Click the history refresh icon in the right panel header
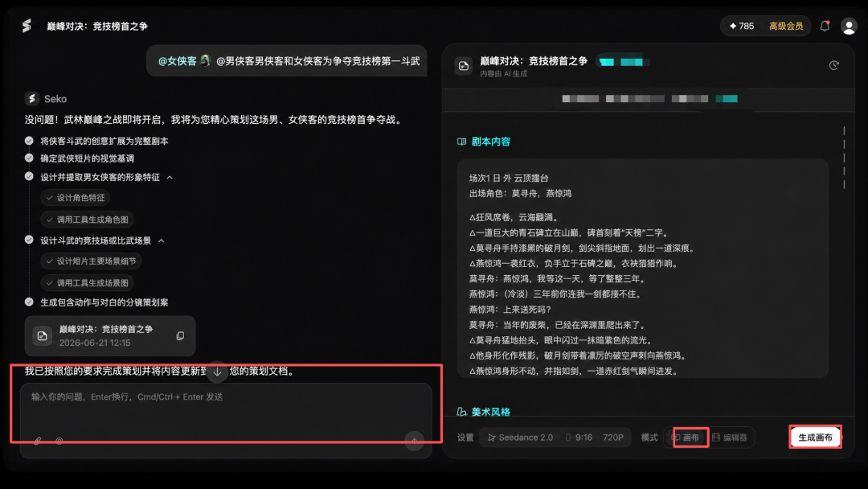Image resolution: width=868 pixels, height=489 pixels. 833,65
